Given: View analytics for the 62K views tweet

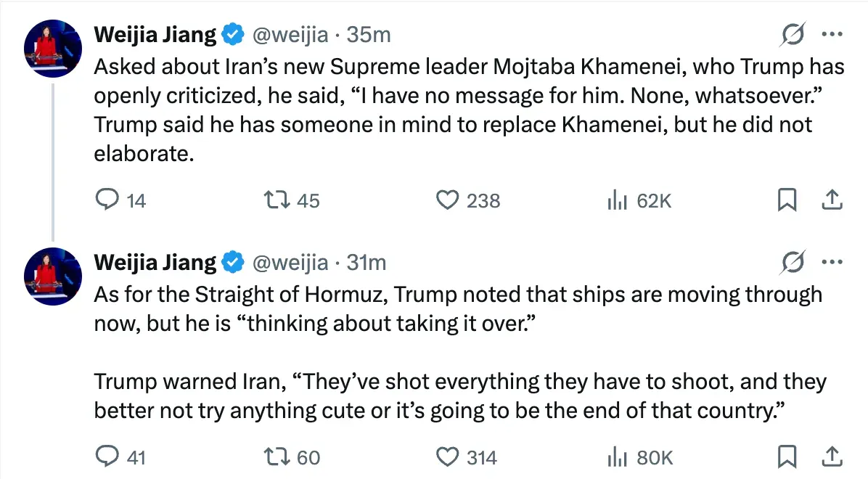Looking at the screenshot, I should [616, 200].
